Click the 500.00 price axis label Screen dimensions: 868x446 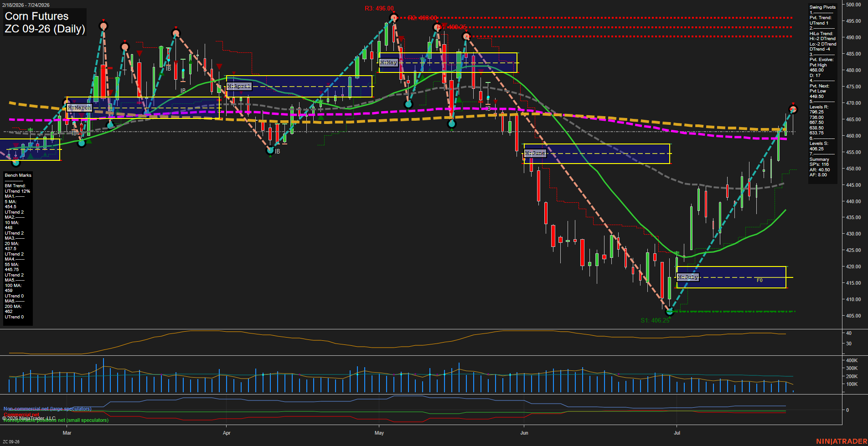coord(853,5)
